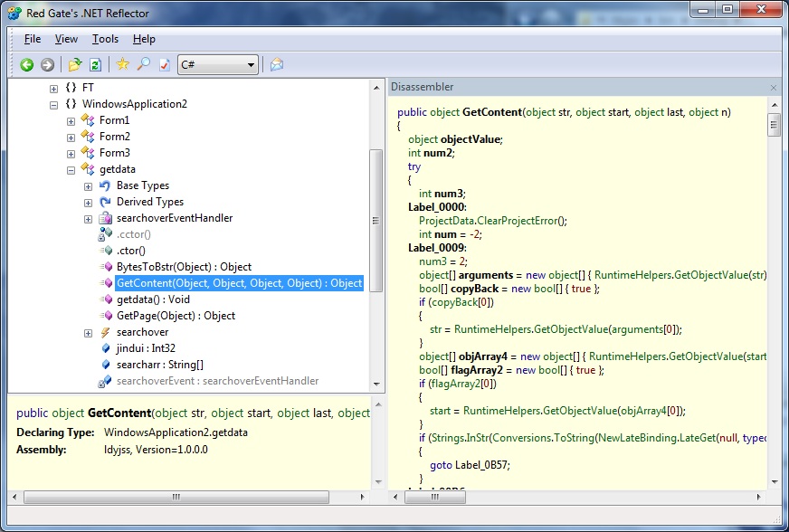Follow the ProjectData link in the code

(x=446, y=221)
